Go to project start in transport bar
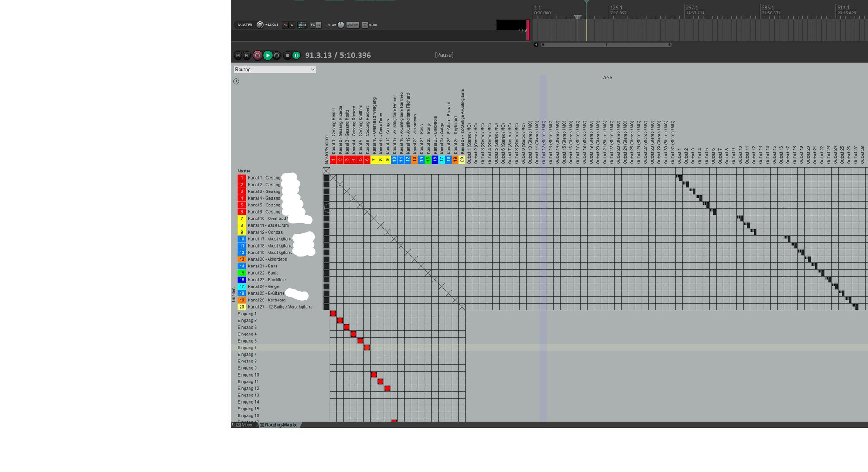Viewport: 868px width, 472px height. click(238, 55)
